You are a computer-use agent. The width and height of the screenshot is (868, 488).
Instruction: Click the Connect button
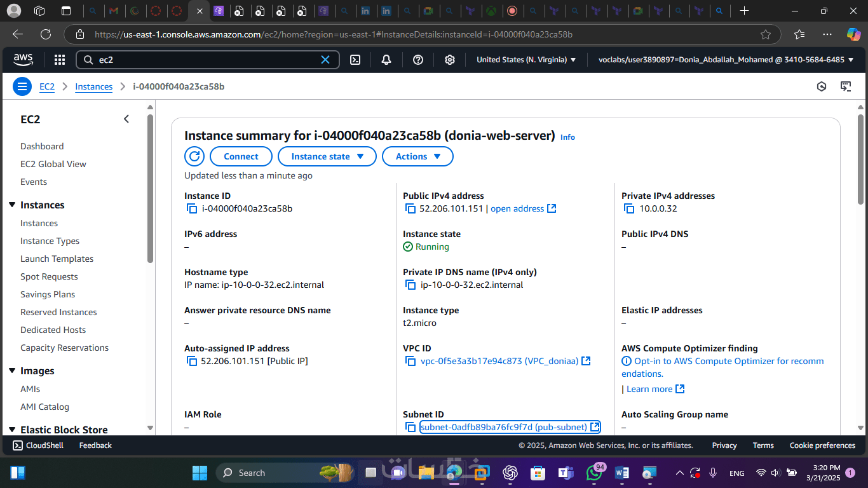pyautogui.click(x=241, y=156)
